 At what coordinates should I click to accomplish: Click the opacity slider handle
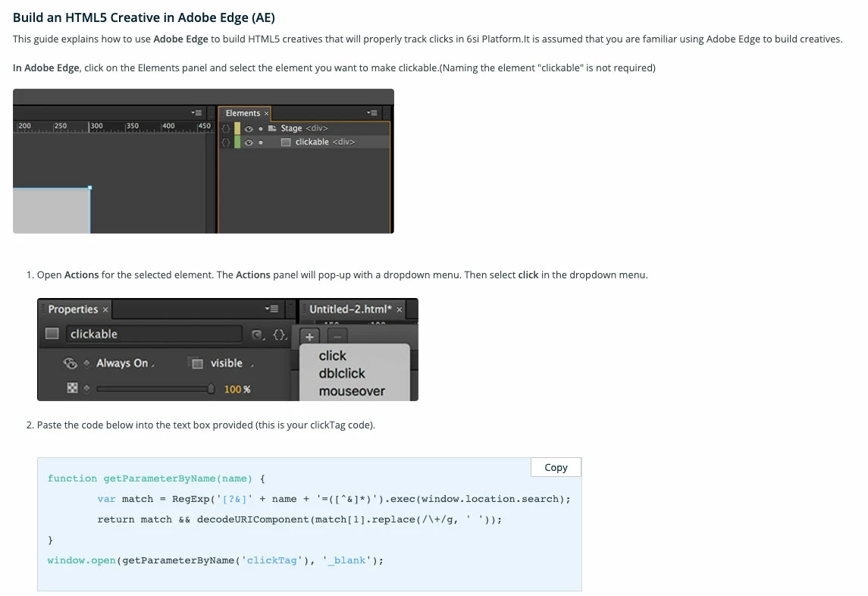click(211, 389)
